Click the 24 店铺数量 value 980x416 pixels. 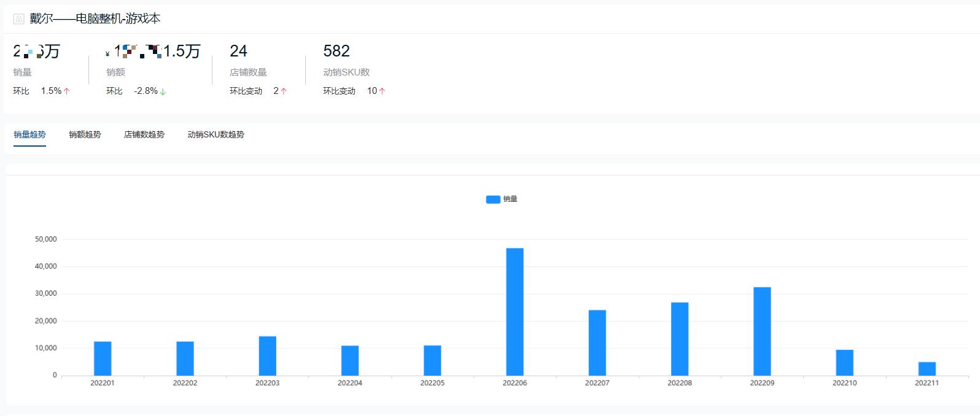[x=238, y=51]
